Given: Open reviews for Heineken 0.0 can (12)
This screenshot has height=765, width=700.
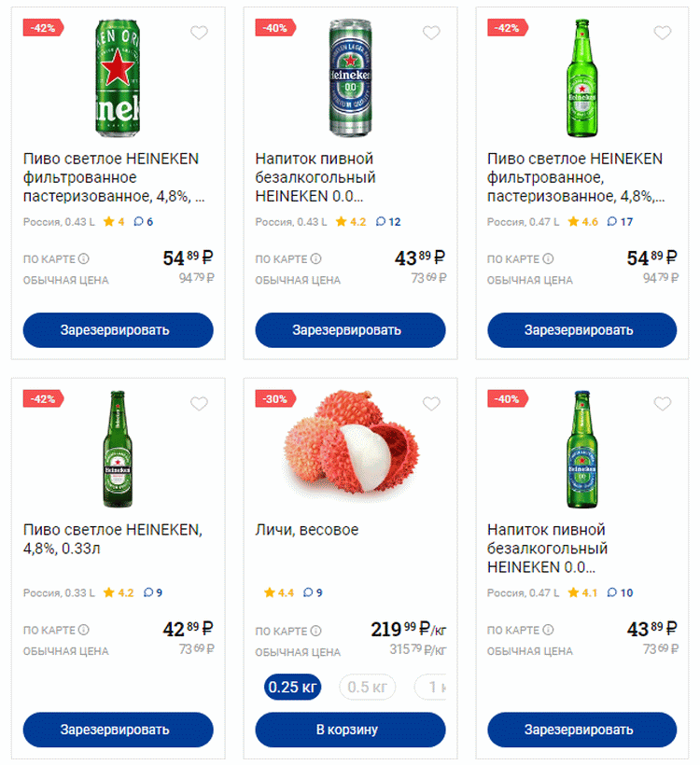Looking at the screenshot, I should 388,222.
